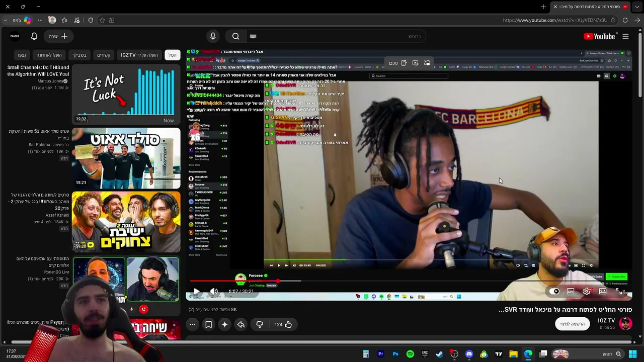Viewport: 644px width, 362px height.
Task: Start voice search with the microphone
Action: tap(213, 36)
